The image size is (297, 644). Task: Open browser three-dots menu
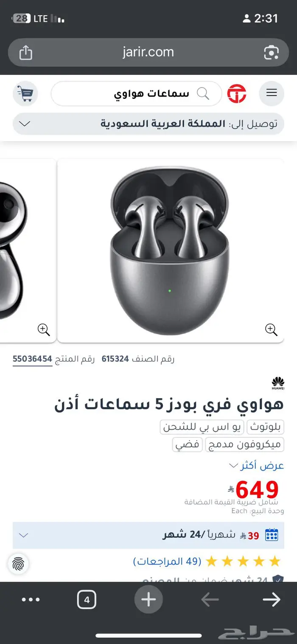[31, 600]
